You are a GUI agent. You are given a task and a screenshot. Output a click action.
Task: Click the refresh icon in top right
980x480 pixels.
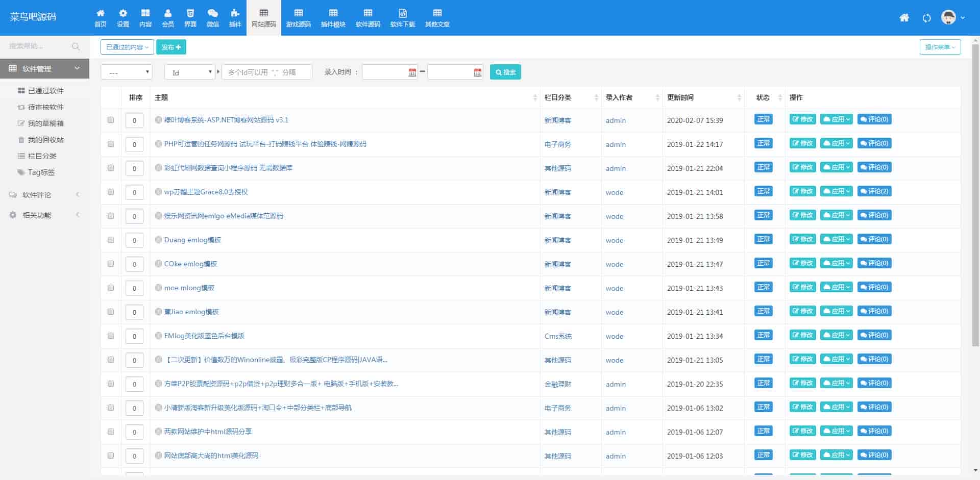pos(926,18)
